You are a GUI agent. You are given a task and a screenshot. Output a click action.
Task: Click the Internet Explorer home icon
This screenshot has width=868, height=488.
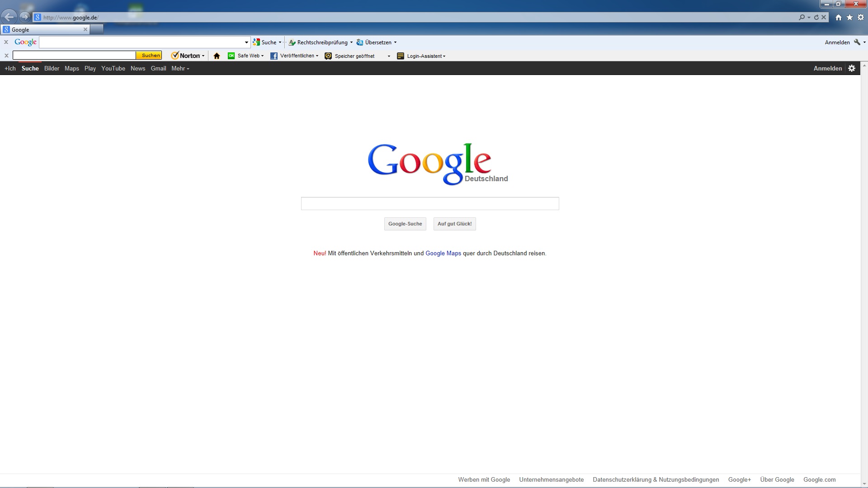838,17
